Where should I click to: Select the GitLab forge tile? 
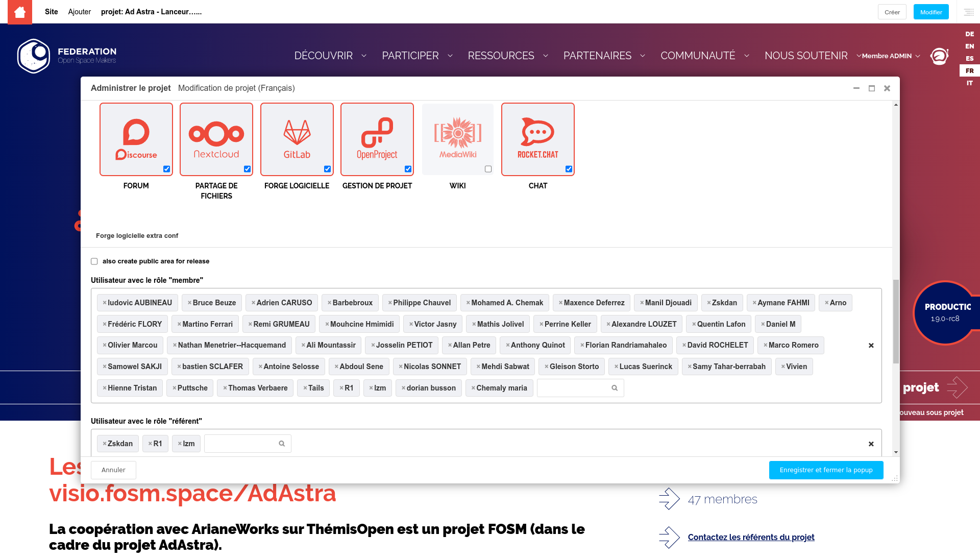point(297,139)
